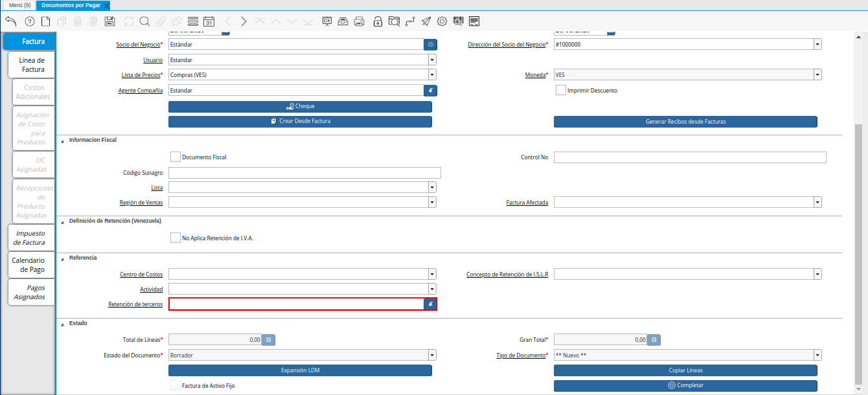868x395 pixels.
Task: Collapse the Informacion Fiscal section
Action: pyautogui.click(x=63, y=140)
